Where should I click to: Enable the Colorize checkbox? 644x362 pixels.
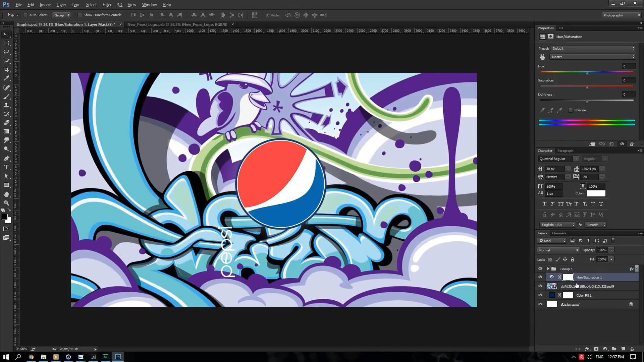[571, 110]
